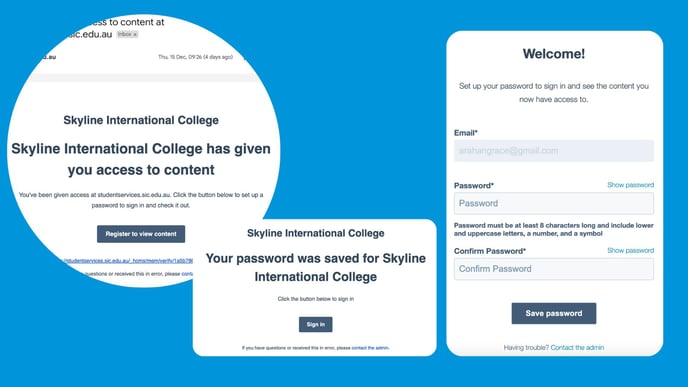Click the 'has given you access to content' heading
This screenshot has height=387, width=688.
coord(141,159)
